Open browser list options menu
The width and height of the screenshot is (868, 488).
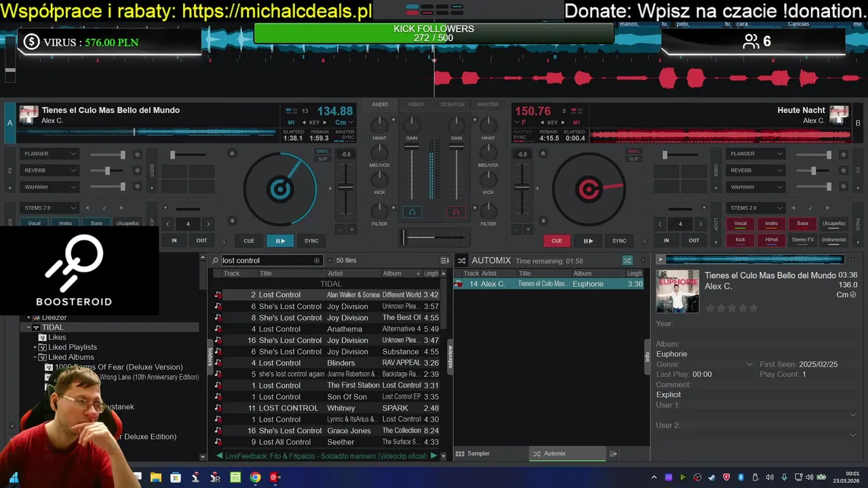tap(445, 260)
